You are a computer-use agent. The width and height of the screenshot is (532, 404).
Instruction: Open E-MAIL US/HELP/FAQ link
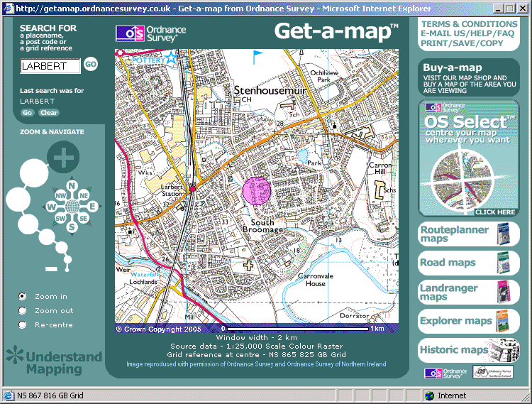click(x=467, y=33)
